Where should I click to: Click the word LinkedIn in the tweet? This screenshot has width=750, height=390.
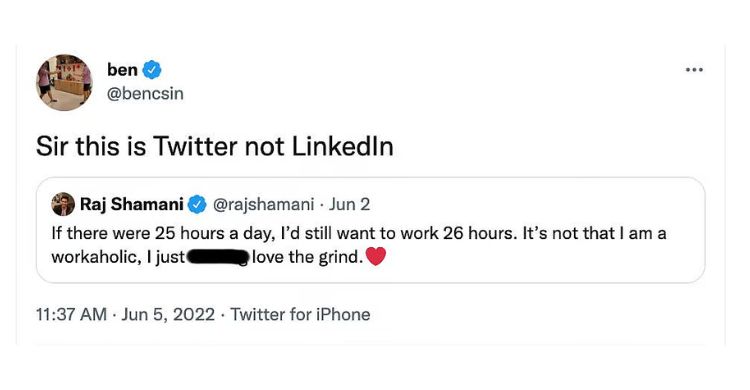click(x=342, y=146)
